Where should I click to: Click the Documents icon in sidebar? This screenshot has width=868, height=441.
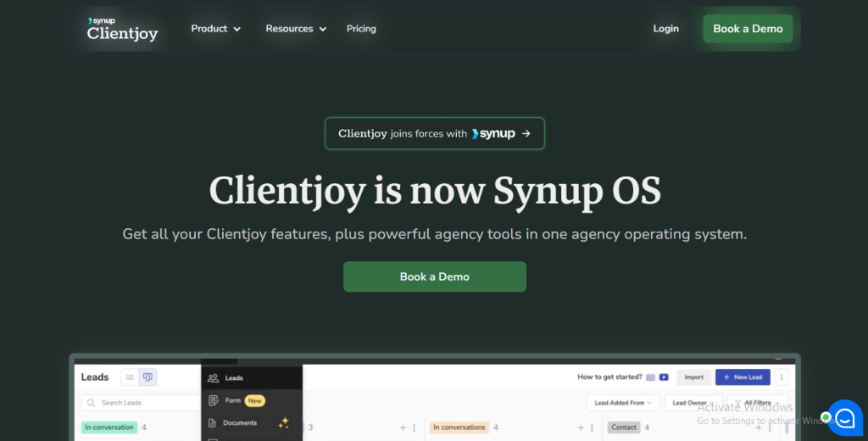point(214,422)
